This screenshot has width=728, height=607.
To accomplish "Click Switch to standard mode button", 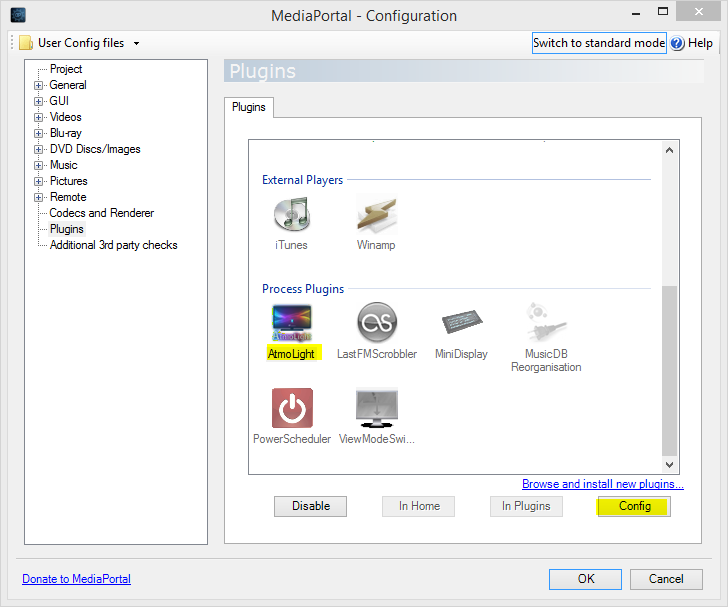I will [599, 43].
